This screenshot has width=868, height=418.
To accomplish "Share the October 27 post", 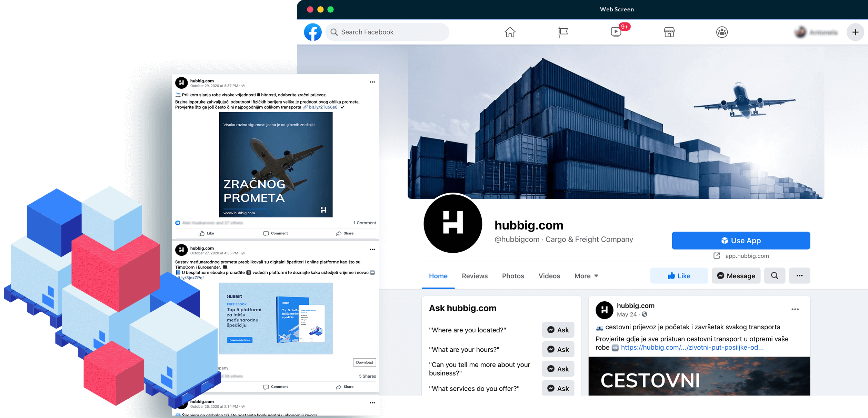I will pyautogui.click(x=345, y=387).
